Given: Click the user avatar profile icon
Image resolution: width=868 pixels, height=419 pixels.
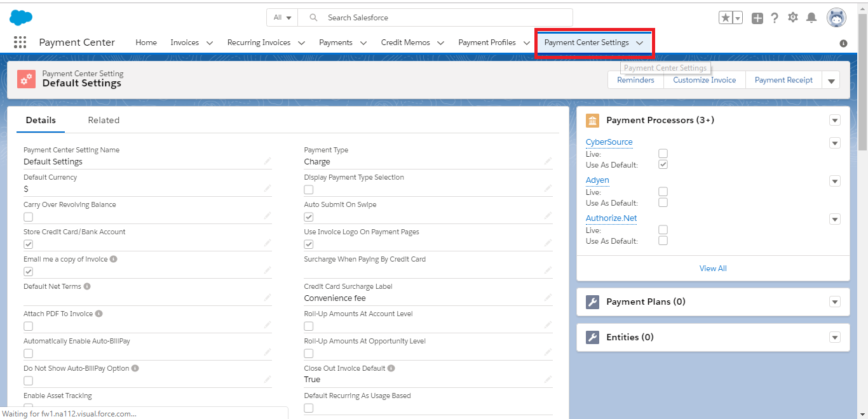Looking at the screenshot, I should point(836,18).
